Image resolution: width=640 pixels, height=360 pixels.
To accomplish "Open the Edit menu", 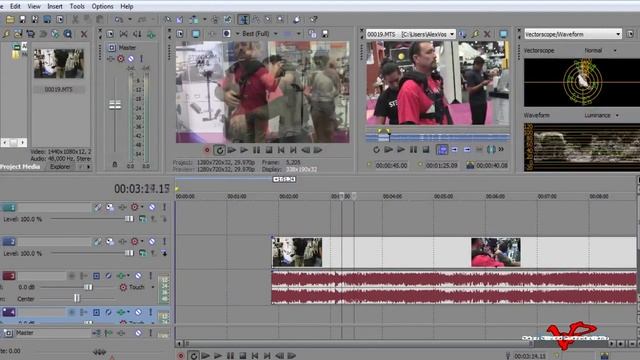I will (x=15, y=6).
